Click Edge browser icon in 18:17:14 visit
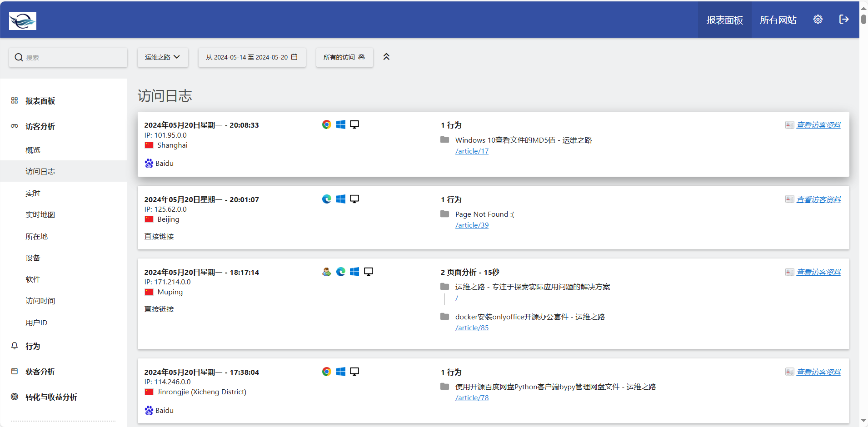 [x=341, y=272]
